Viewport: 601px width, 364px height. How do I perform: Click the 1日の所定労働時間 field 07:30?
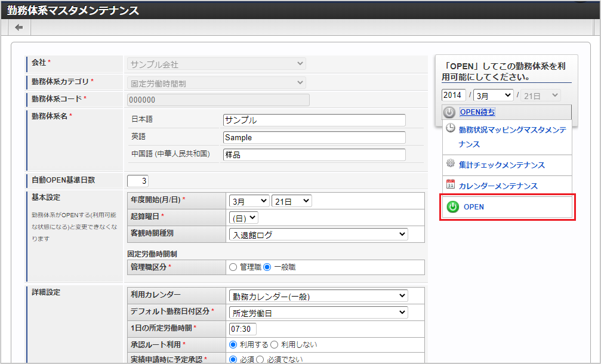tap(243, 329)
